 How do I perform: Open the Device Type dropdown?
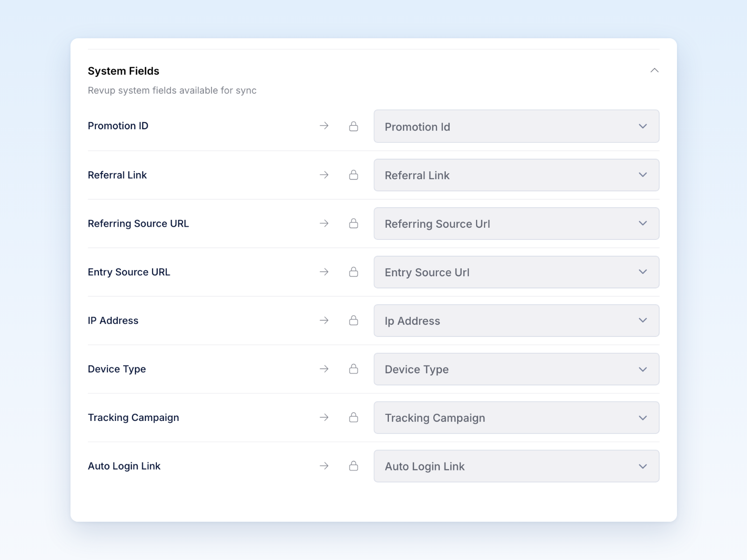(x=516, y=369)
